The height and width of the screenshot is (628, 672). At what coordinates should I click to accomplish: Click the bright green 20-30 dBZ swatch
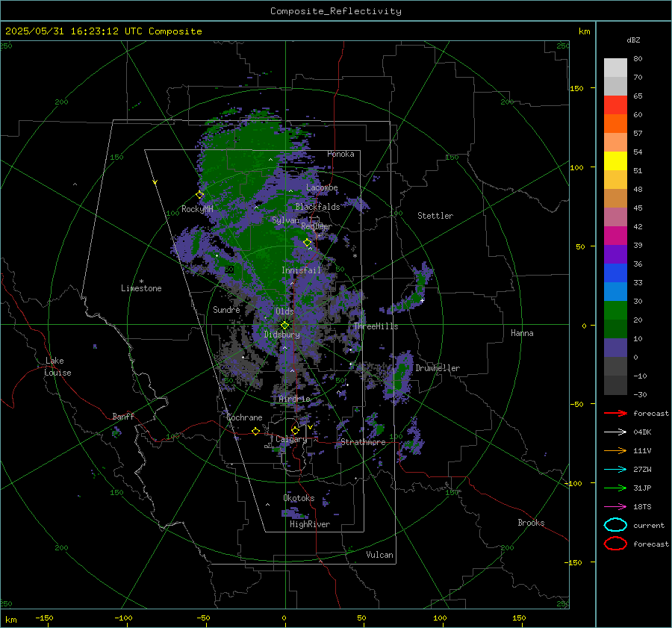click(x=615, y=311)
